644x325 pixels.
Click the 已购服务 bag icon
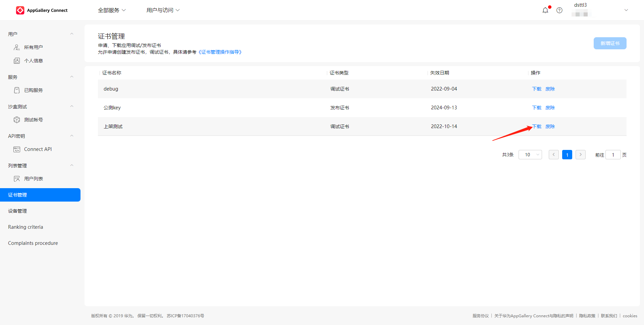[x=17, y=90]
